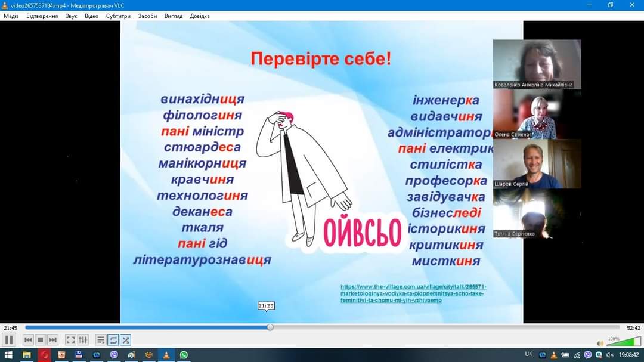The height and width of the screenshot is (362, 644).
Task: Open the red taskbar app
Action: click(44, 355)
